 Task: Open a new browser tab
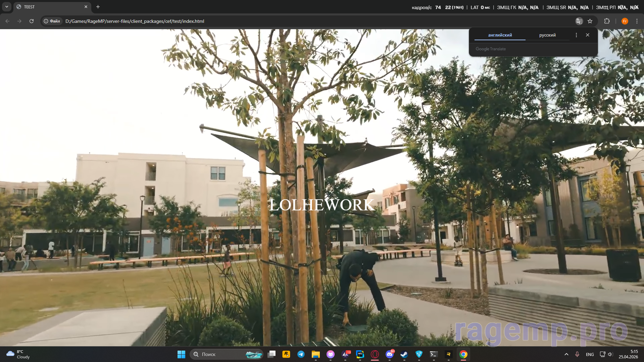point(98,7)
